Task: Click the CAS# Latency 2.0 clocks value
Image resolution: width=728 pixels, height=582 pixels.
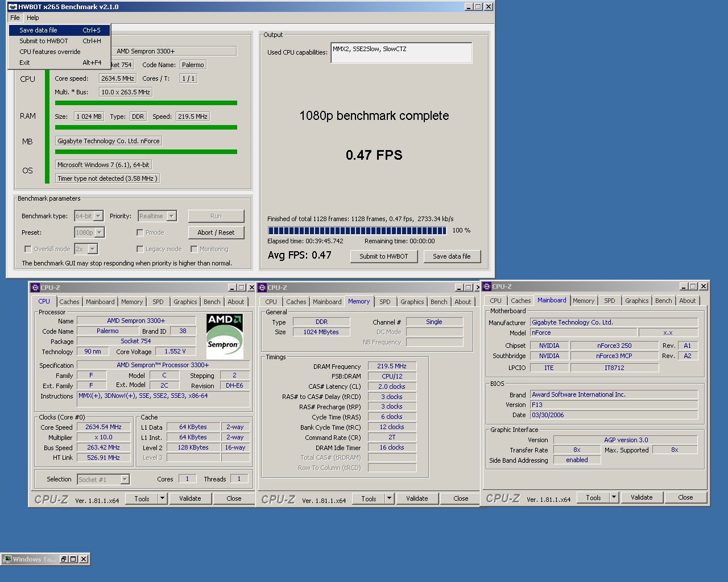Action: pyautogui.click(x=392, y=386)
